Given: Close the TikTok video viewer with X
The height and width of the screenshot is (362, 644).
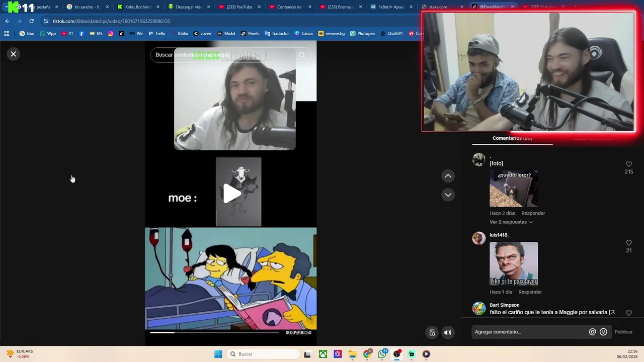Looking at the screenshot, I should point(14,54).
